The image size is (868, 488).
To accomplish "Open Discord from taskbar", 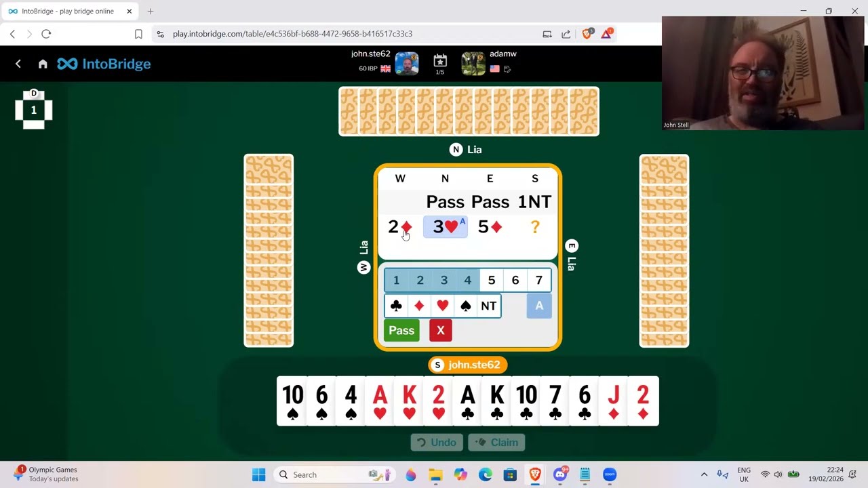I will pyautogui.click(x=560, y=474).
